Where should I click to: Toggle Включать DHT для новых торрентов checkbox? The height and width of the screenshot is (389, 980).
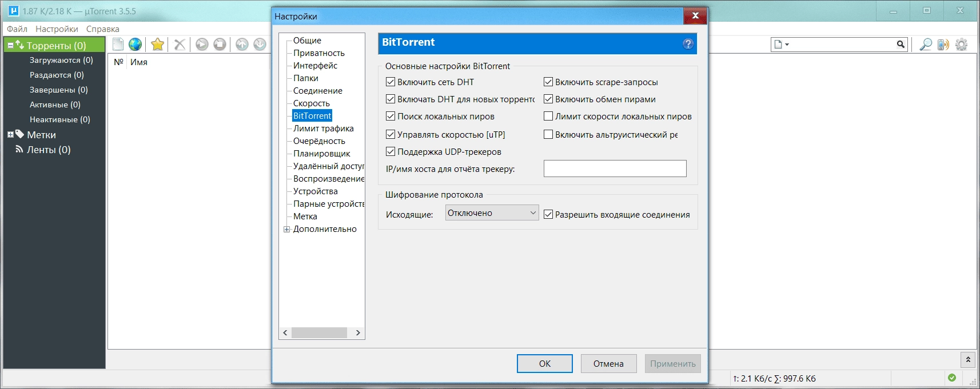click(x=391, y=99)
